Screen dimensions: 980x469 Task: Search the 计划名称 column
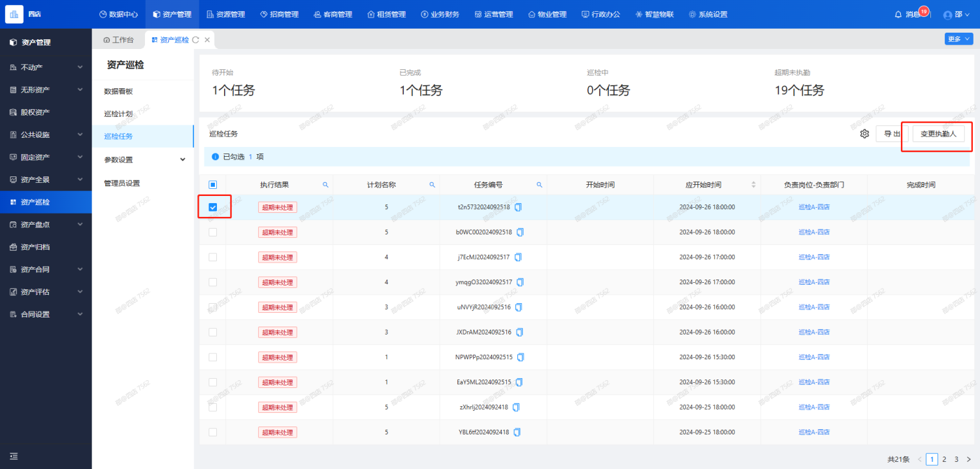(x=432, y=185)
